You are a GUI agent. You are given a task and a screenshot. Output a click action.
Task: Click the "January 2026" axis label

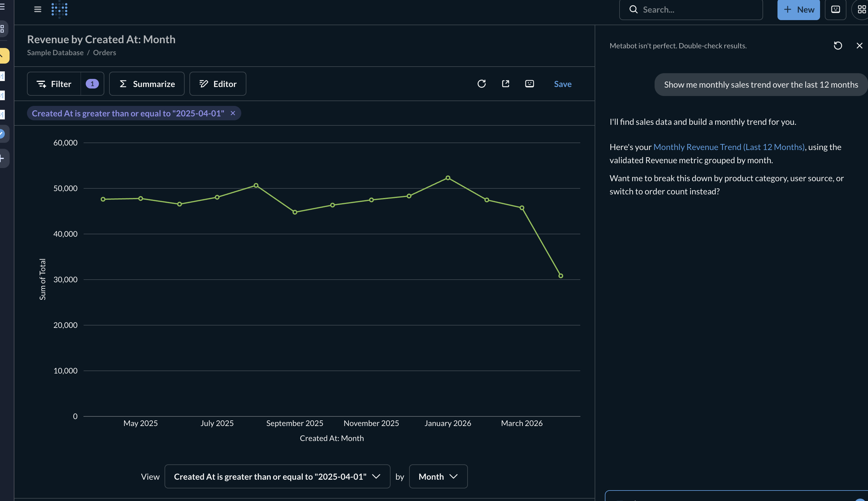447,423
